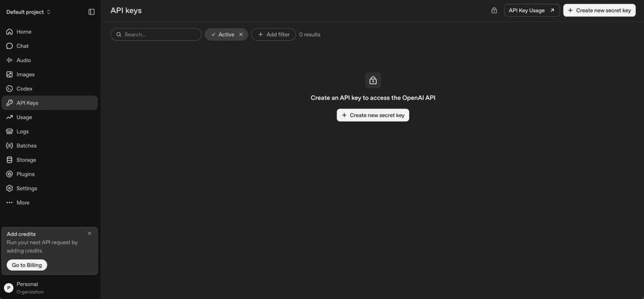Expand the More menu item

pyautogui.click(x=50, y=203)
